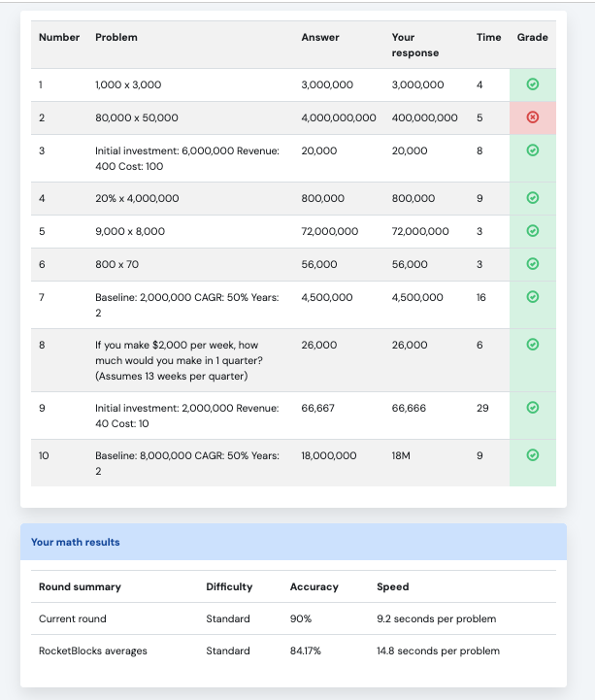Click the Problem column header

[x=116, y=38]
